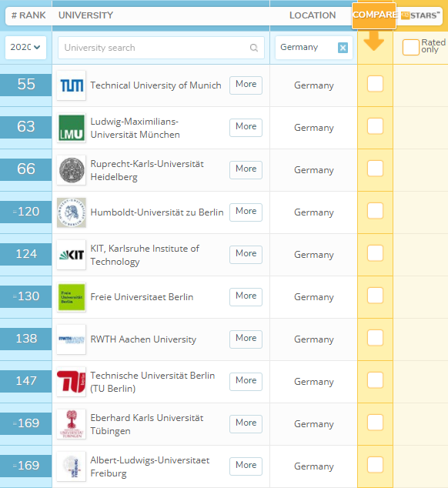Click the TU Berlin red logo
Image resolution: width=448 pixels, height=488 pixels.
tap(72, 382)
